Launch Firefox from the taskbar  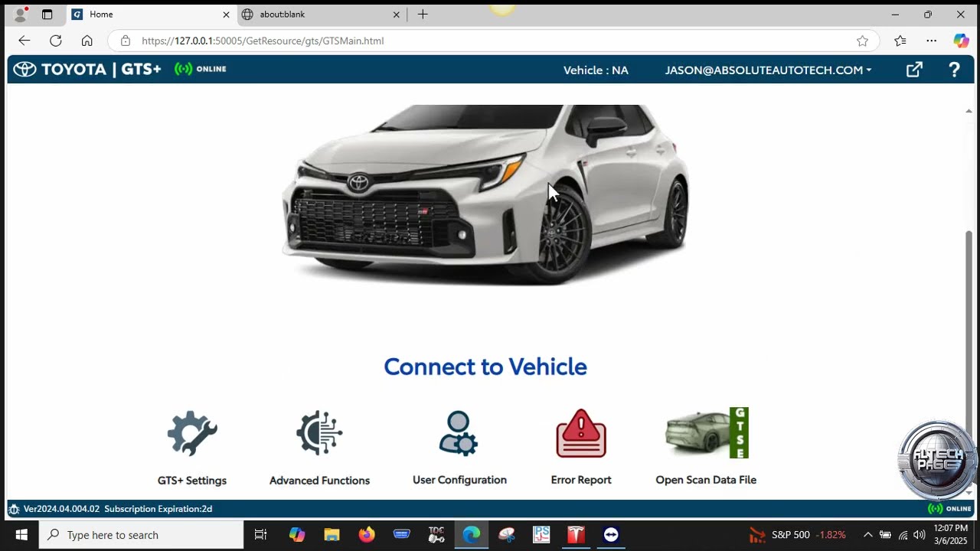(x=367, y=535)
